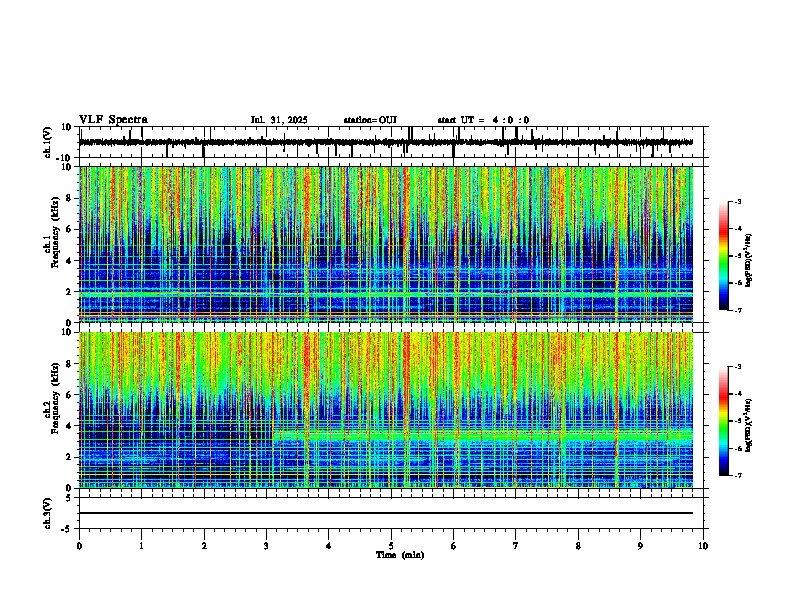Click the "6" kHz tick on ch.1 frequency axis
This screenshot has width=792, height=612.
(x=70, y=229)
